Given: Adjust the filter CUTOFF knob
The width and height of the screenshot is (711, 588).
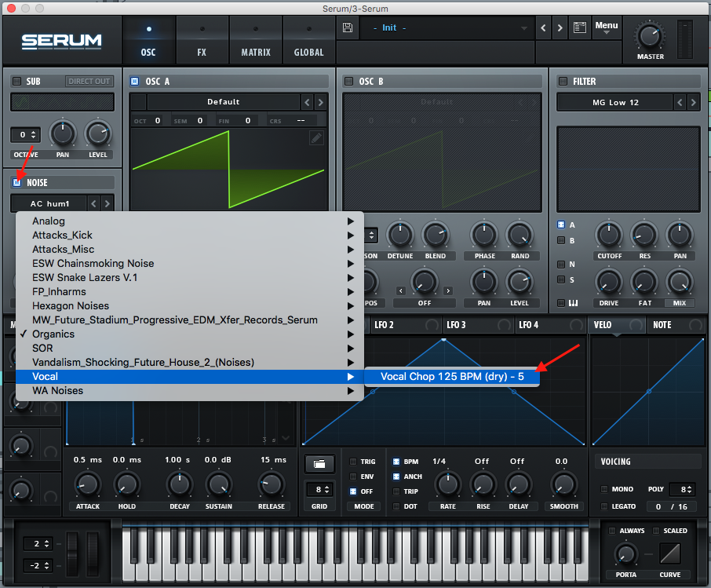Looking at the screenshot, I should 608,235.
